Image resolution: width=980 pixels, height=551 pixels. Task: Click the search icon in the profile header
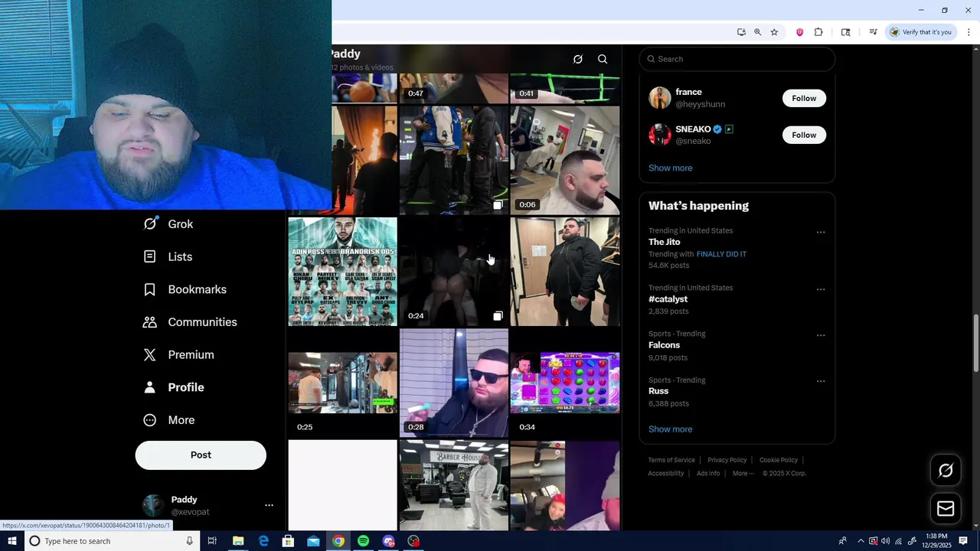point(603,59)
